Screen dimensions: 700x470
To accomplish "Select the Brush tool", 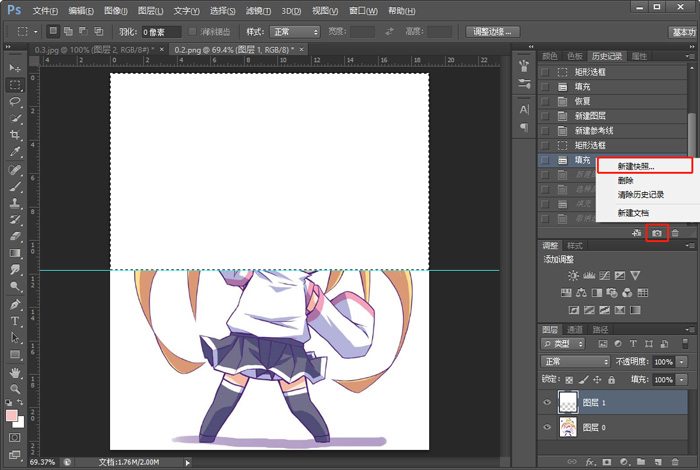I will tap(15, 187).
